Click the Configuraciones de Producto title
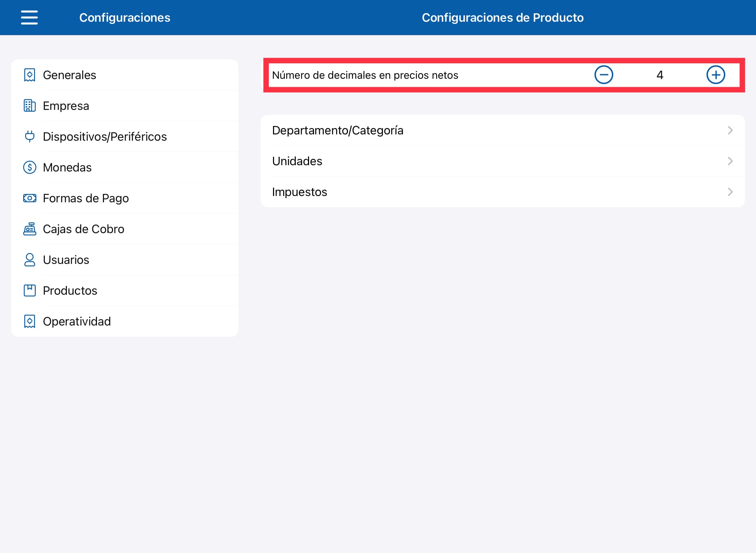This screenshot has height=553, width=756. tap(503, 17)
